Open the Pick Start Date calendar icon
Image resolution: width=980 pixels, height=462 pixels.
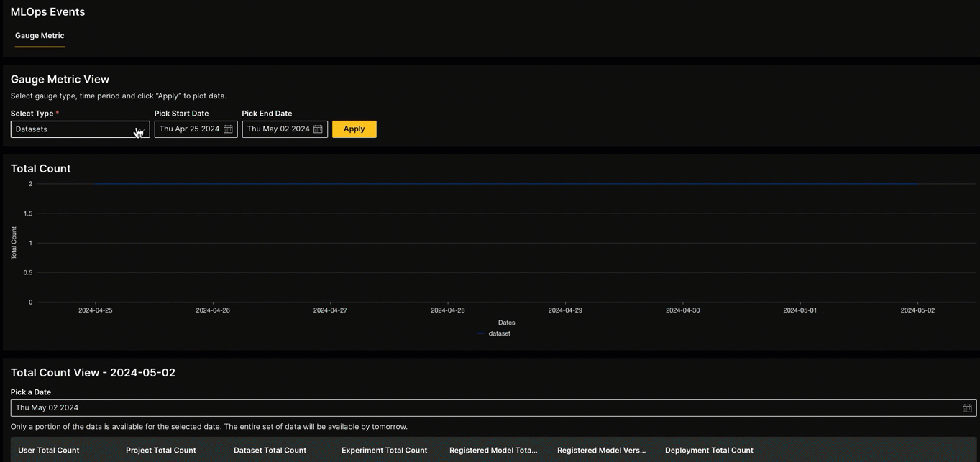(x=228, y=129)
